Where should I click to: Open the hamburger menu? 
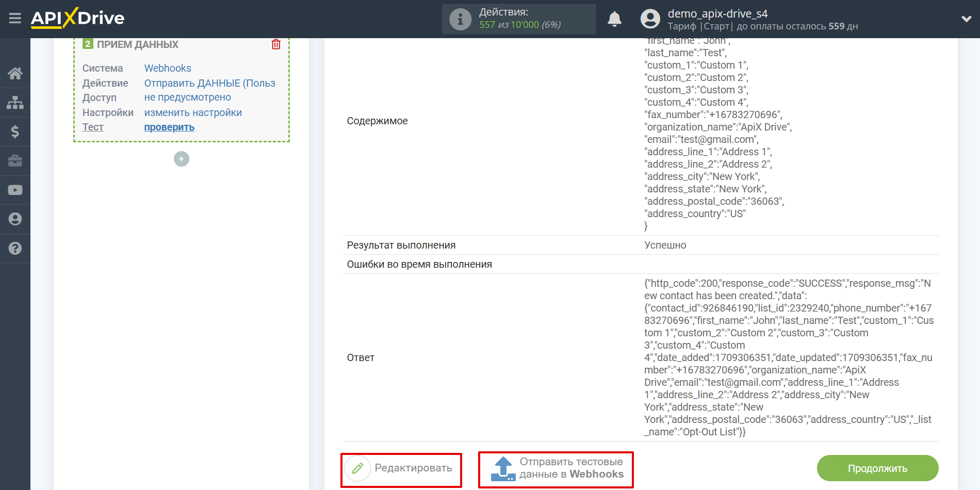click(x=15, y=19)
